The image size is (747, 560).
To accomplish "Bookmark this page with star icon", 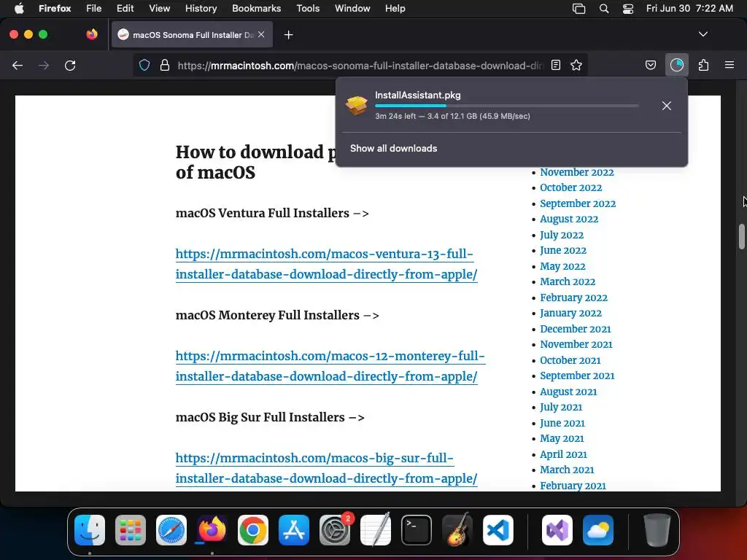I will [576, 65].
